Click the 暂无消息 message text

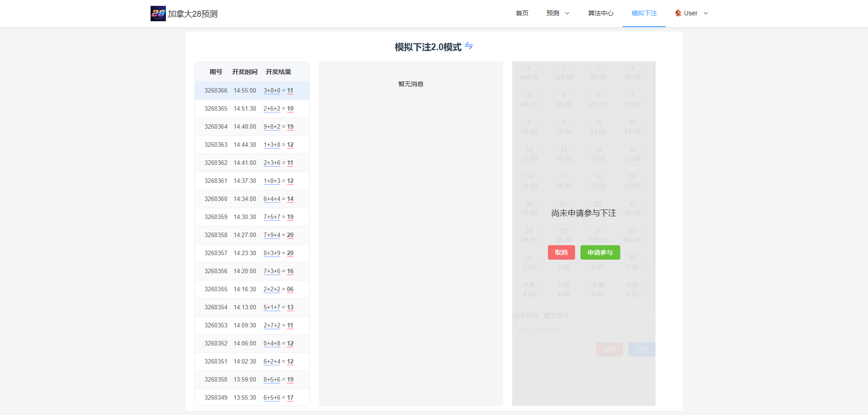pos(411,84)
